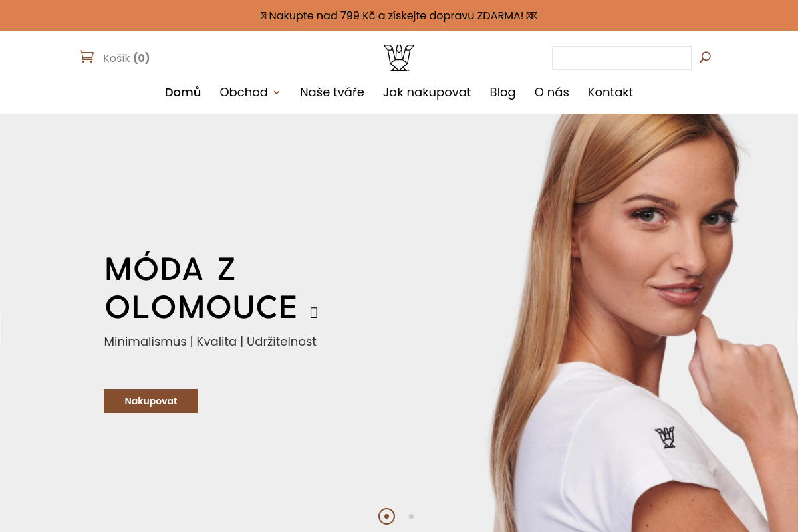Image resolution: width=798 pixels, height=532 pixels.
Task: Show previous slide with left edge arrow
Action: tap(1, 329)
